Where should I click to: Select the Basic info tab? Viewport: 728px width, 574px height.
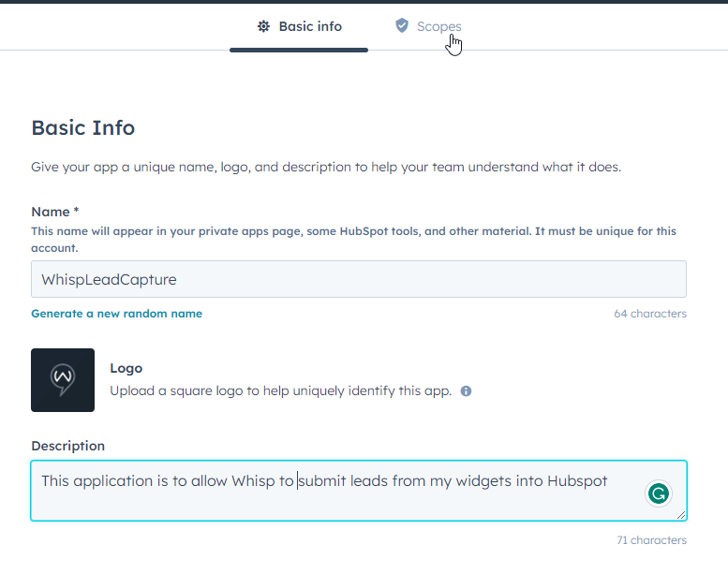pyautogui.click(x=299, y=26)
